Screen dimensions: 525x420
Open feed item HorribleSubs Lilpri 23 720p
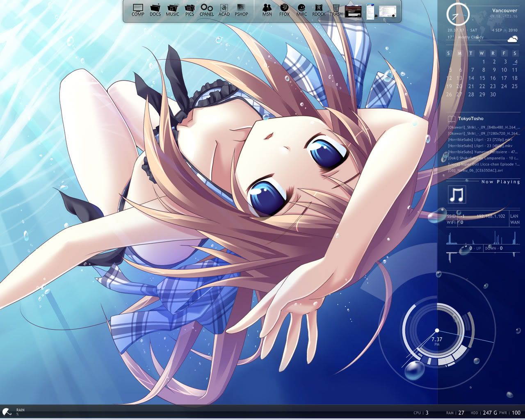coord(480,139)
